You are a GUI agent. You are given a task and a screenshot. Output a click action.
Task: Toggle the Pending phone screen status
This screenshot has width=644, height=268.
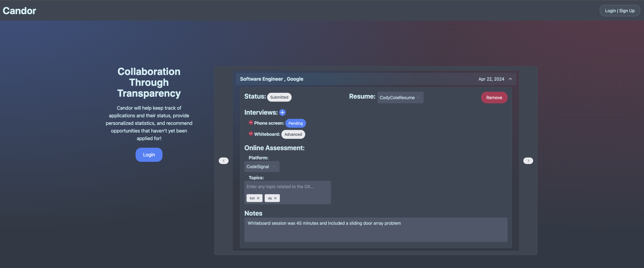(x=295, y=123)
